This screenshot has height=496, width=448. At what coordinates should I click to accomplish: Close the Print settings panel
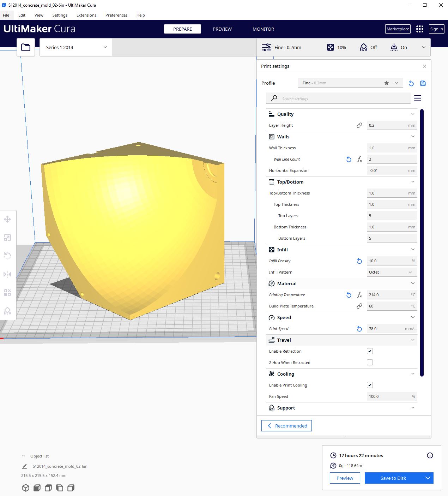coord(424,66)
